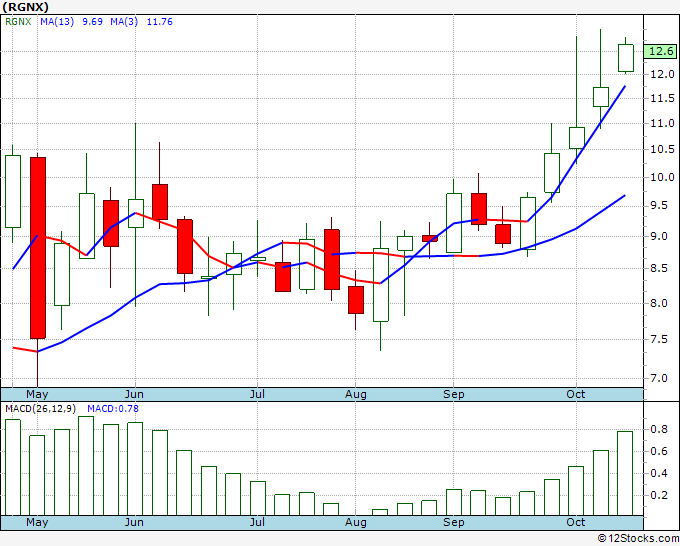Click the MA(3) value 11.76
The width and height of the screenshot is (680, 546).
click(x=160, y=22)
